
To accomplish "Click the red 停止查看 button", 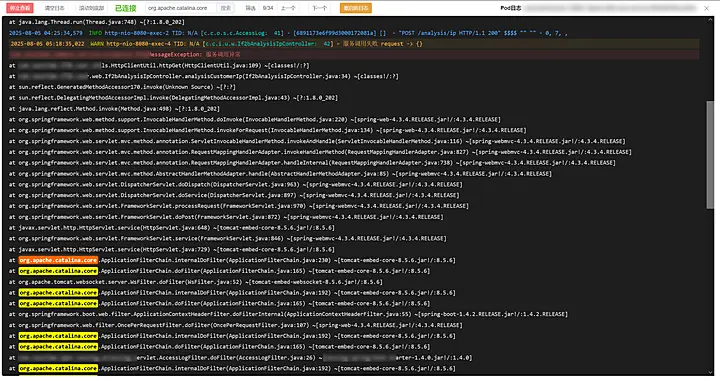I will point(20,8).
